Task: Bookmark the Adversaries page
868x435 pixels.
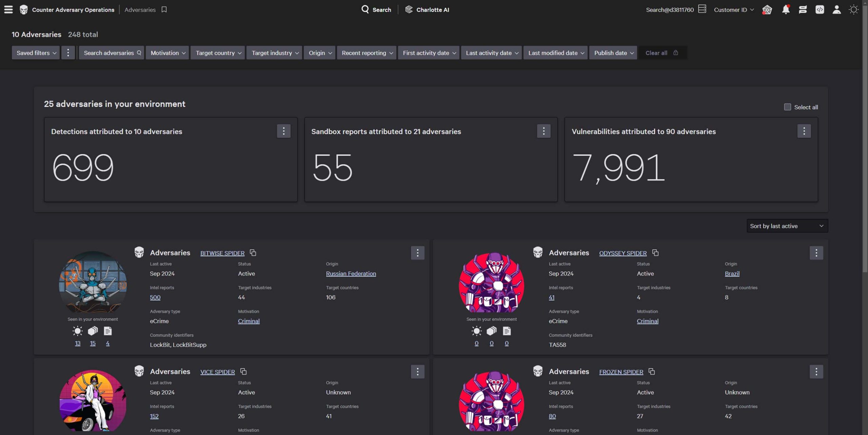Action: (164, 10)
